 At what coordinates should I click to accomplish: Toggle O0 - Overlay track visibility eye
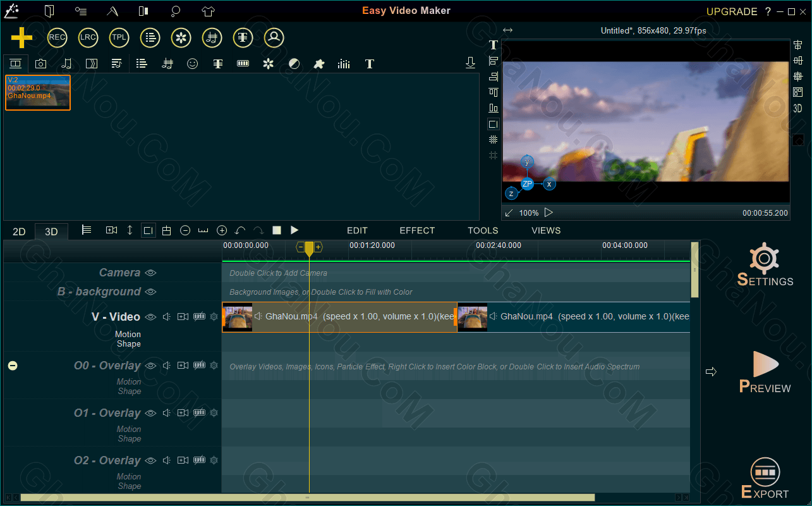click(x=150, y=366)
